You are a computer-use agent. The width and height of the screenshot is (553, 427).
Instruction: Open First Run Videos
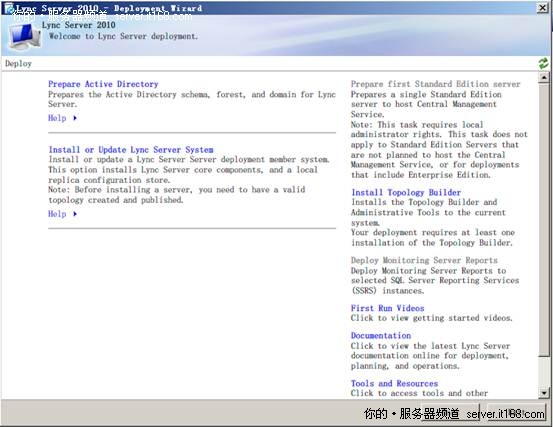pos(388,308)
